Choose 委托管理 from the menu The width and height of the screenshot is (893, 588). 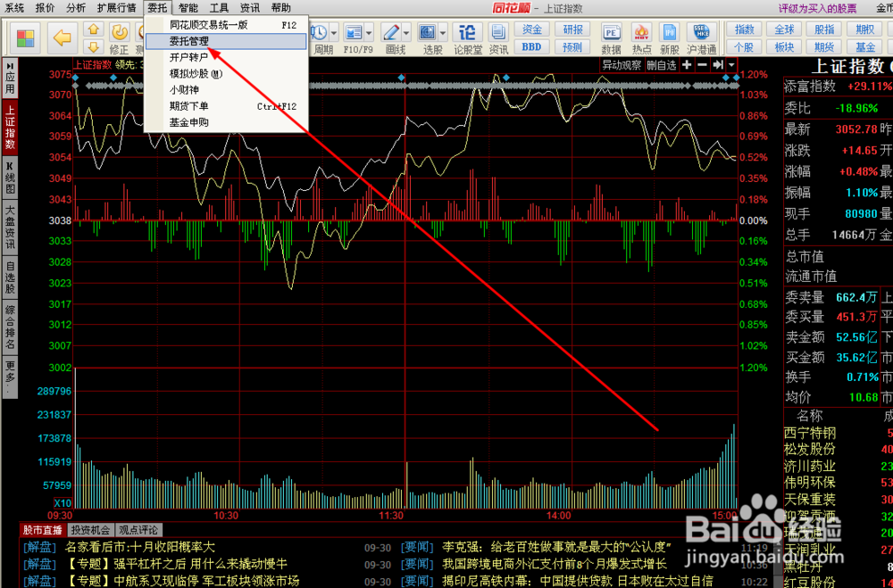(x=226, y=42)
